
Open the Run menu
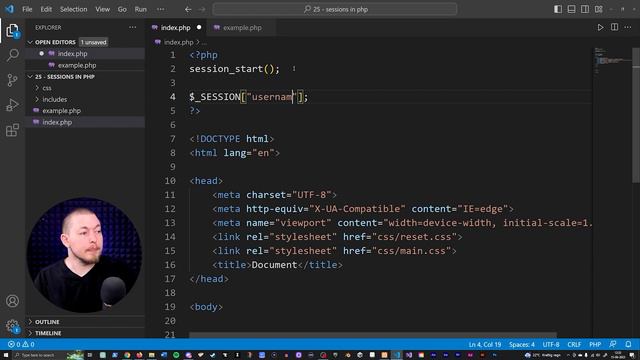tap(140, 9)
